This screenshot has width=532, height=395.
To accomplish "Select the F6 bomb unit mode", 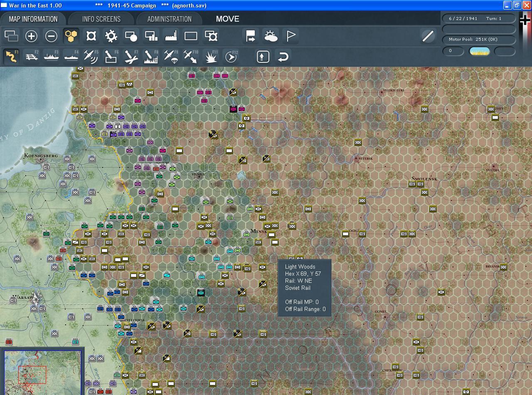I will click(111, 56).
